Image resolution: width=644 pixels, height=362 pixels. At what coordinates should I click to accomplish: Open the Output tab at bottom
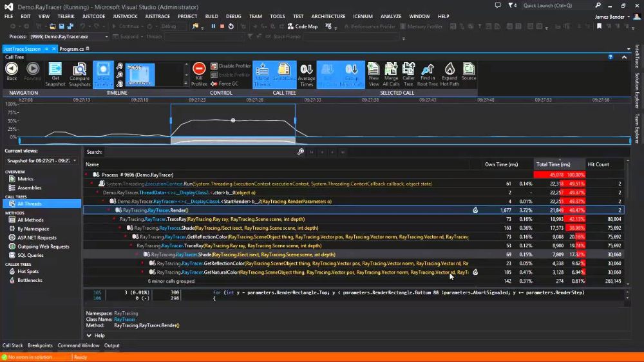point(111,345)
